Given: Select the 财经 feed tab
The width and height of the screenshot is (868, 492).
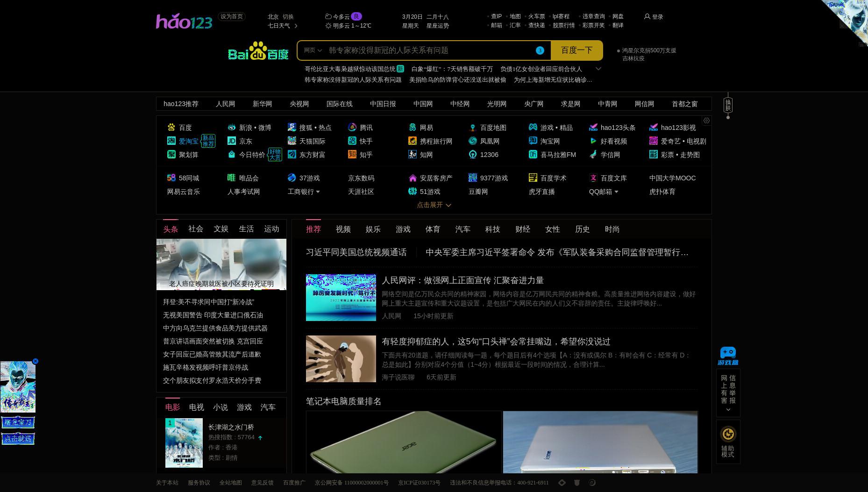Looking at the screenshot, I should [523, 229].
